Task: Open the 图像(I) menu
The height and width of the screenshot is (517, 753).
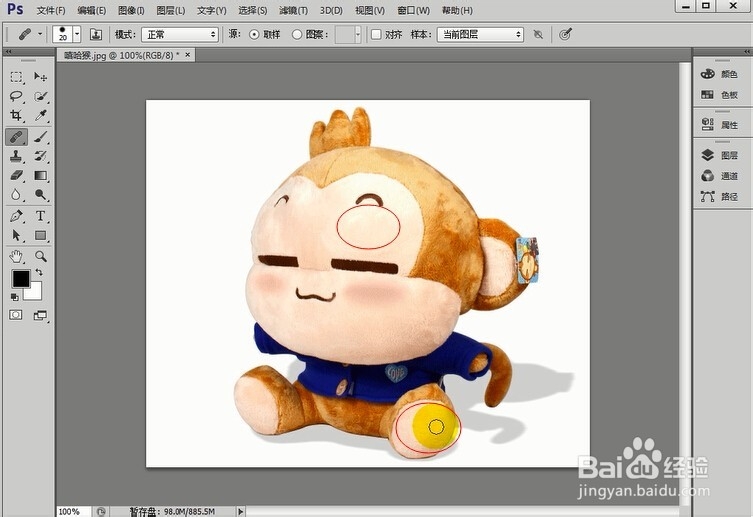Action: (x=131, y=10)
